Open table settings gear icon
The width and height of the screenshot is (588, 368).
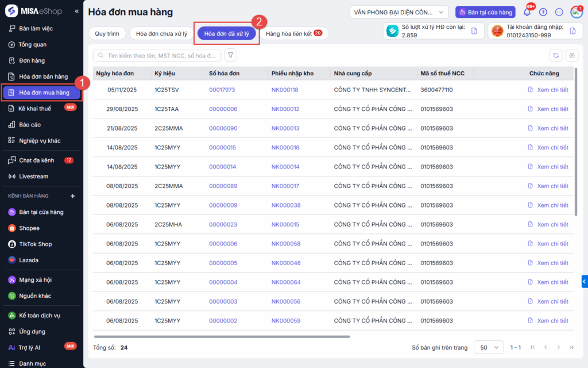coord(571,55)
